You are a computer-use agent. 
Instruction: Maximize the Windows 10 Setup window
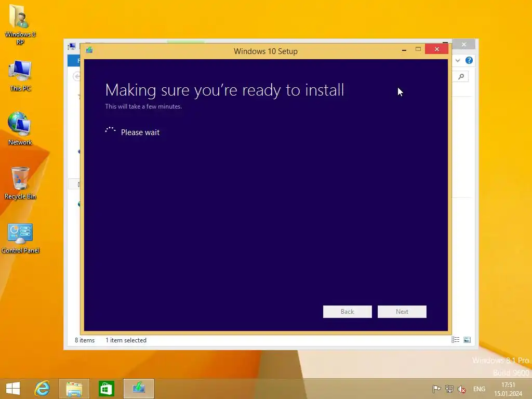(x=418, y=49)
